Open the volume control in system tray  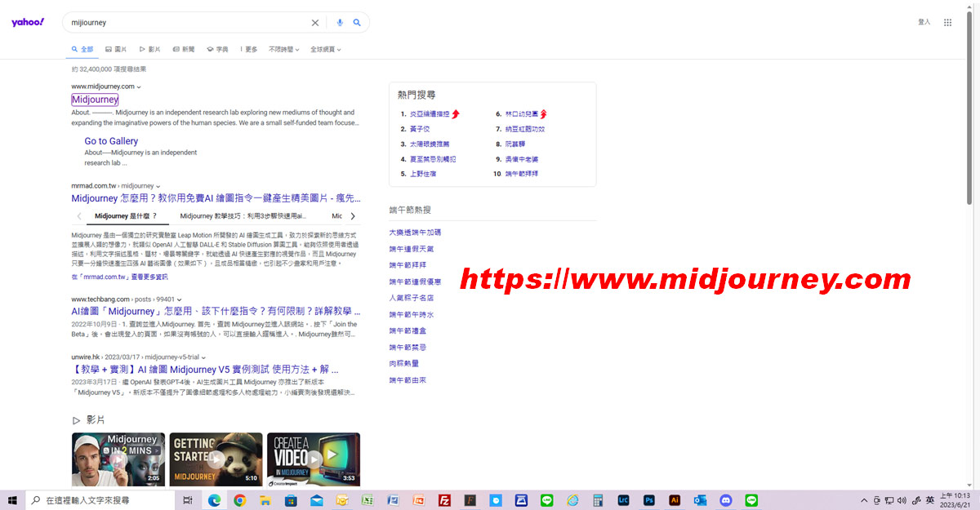902,500
